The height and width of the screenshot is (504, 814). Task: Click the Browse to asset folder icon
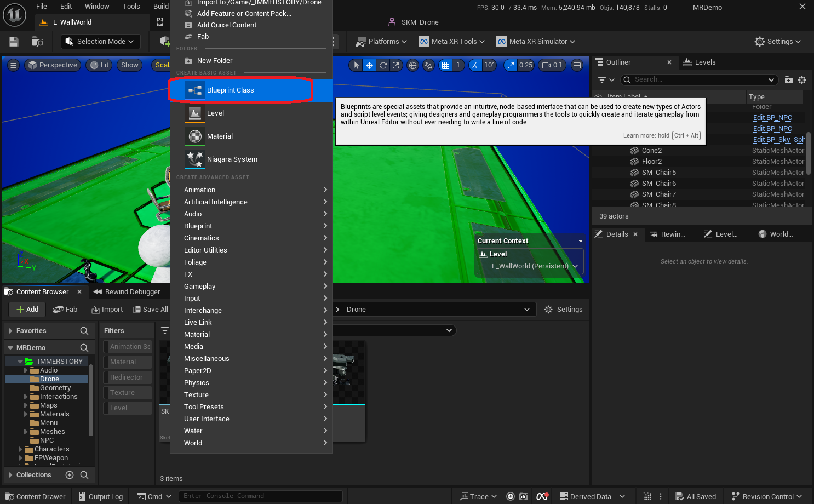[37, 42]
